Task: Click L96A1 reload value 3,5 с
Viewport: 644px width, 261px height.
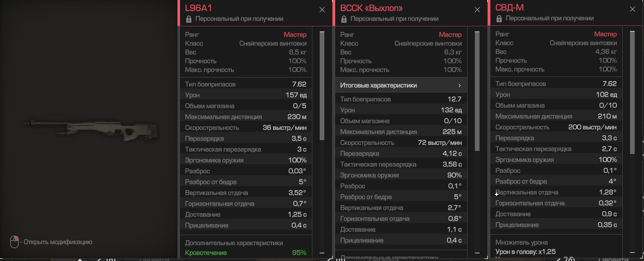Action: (298, 139)
